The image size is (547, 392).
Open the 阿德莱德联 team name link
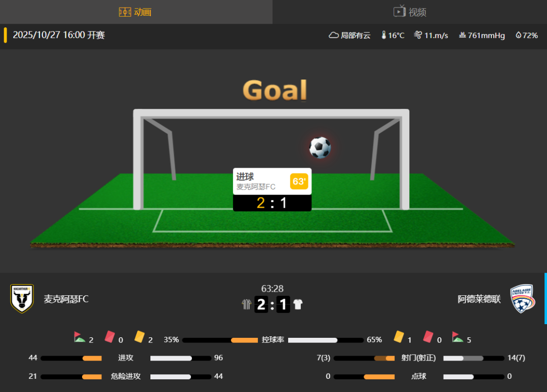(479, 299)
